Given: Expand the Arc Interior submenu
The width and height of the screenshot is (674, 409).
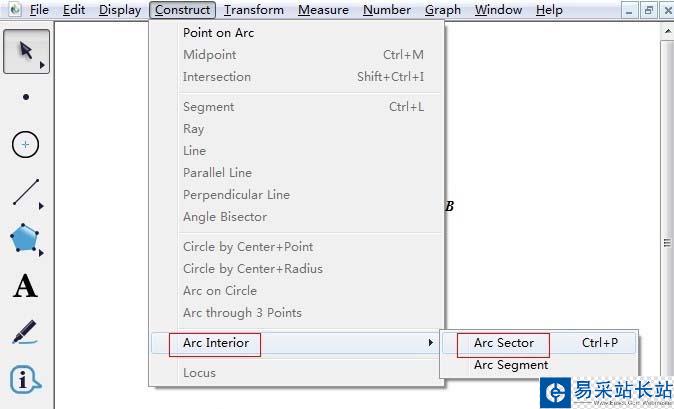Looking at the screenshot, I should [x=215, y=343].
